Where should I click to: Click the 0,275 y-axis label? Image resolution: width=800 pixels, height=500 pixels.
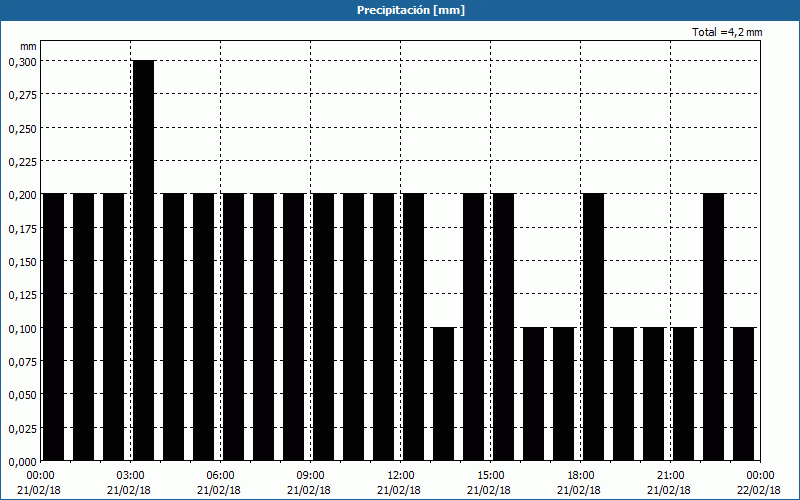(22, 95)
